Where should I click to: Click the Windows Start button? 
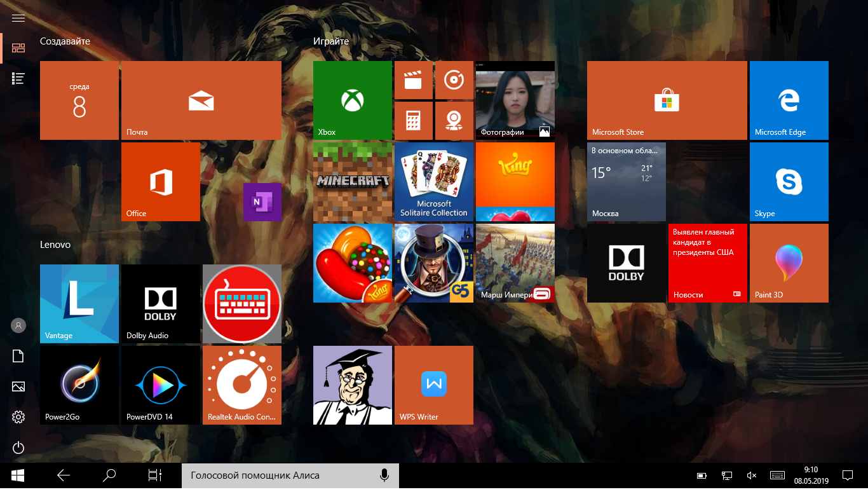click(18, 475)
